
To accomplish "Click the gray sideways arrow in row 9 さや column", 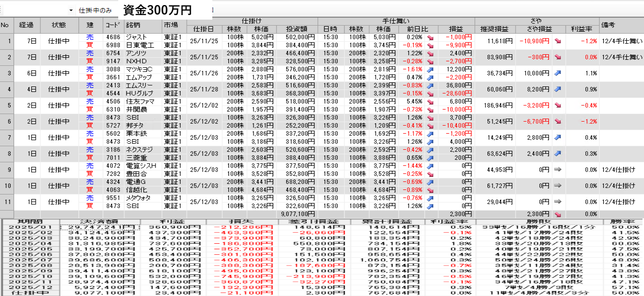I will [558, 169].
